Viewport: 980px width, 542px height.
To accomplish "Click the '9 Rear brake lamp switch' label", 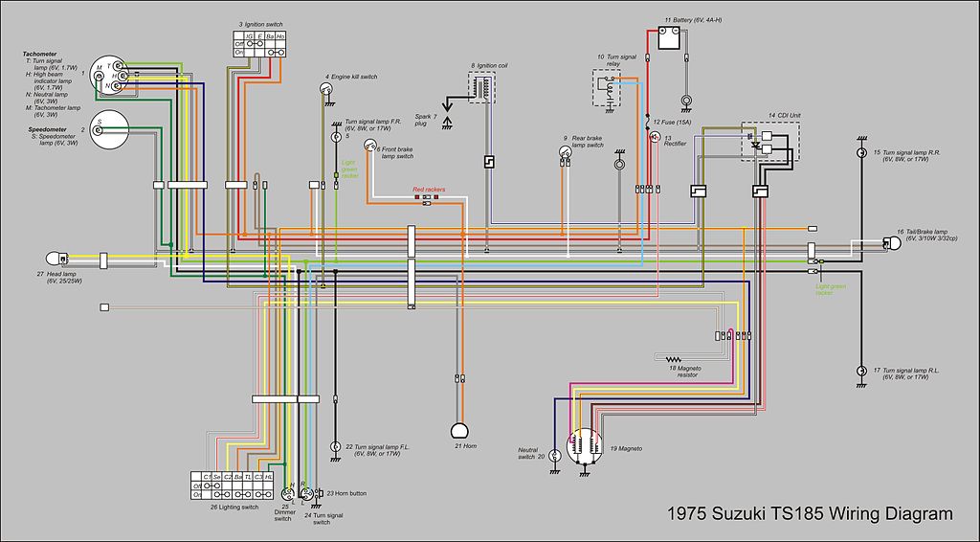I will (584, 142).
